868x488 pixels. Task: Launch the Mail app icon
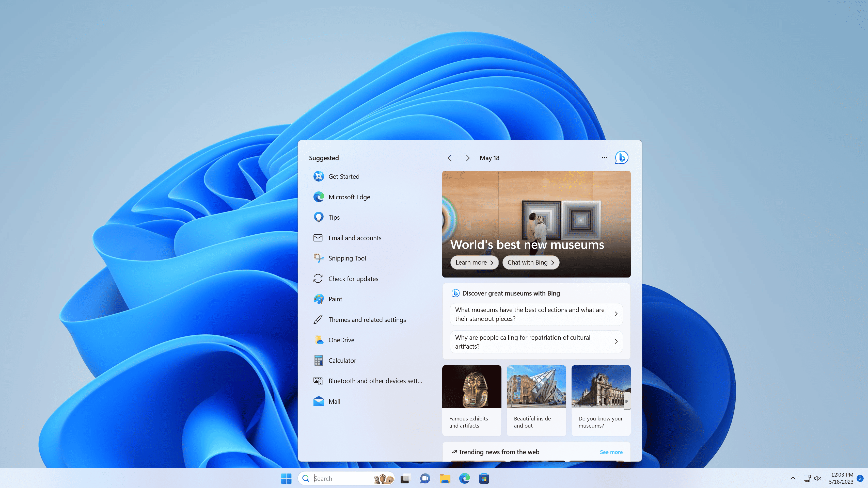(x=319, y=401)
